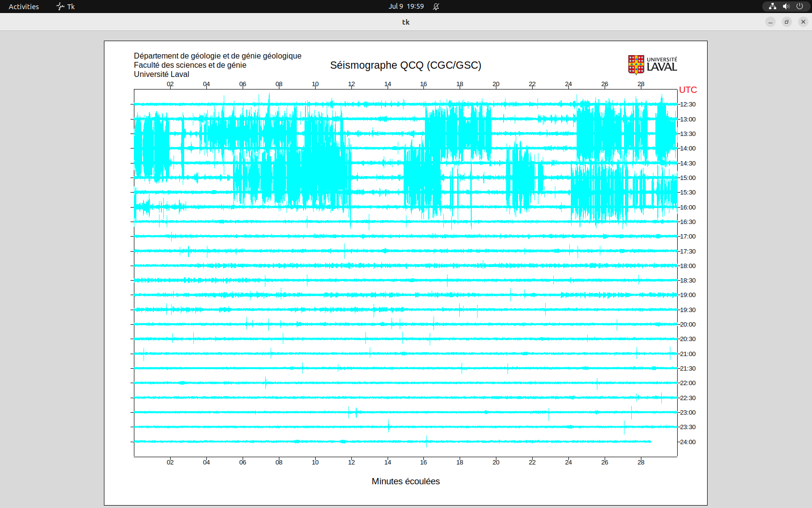The height and width of the screenshot is (508, 812).
Task: Click the Minutes écoulées axis caption
Action: pos(406,481)
